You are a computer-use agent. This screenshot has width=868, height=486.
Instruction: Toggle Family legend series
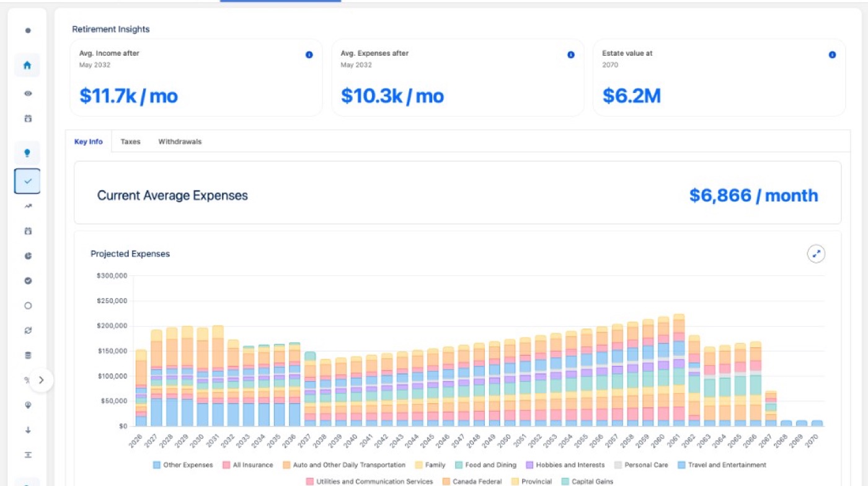[430, 465]
